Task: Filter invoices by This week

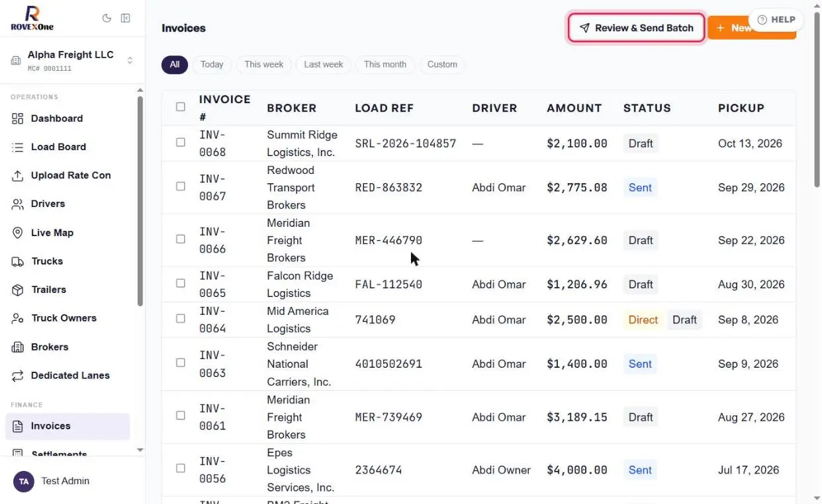Action: click(263, 64)
